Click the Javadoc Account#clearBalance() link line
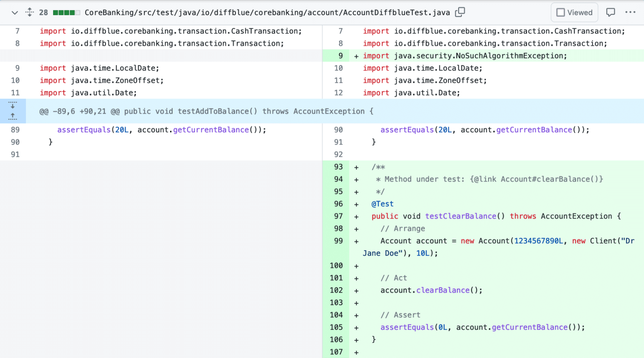 tap(489, 179)
